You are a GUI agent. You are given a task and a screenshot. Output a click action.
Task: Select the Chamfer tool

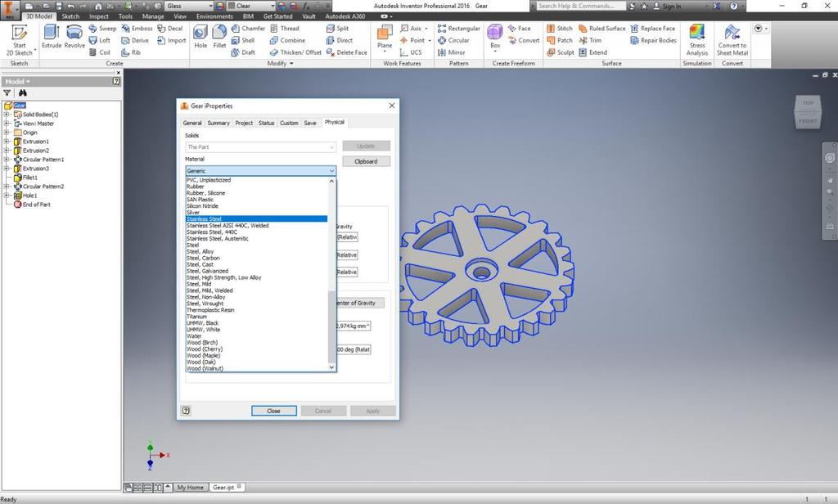click(x=248, y=29)
